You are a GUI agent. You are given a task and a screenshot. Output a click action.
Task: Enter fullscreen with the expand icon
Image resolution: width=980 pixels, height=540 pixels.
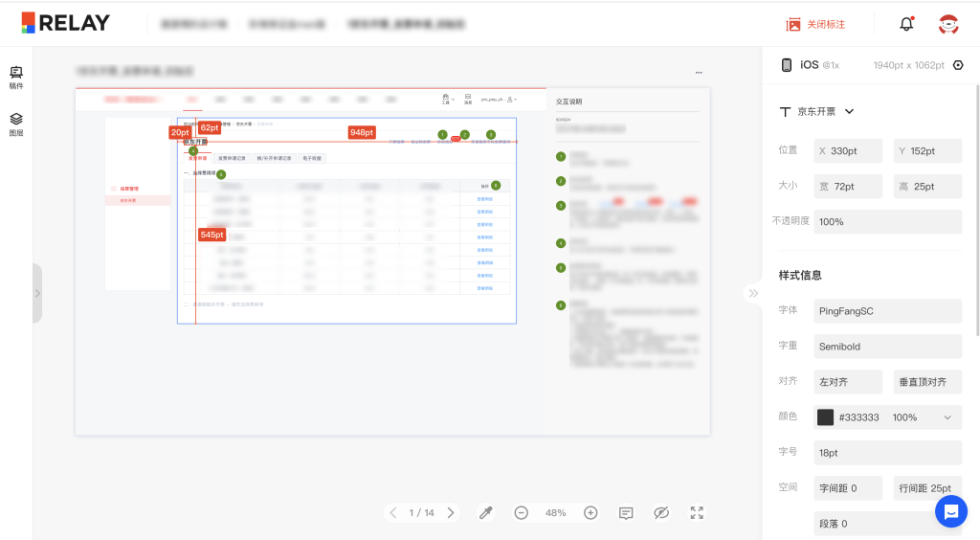(x=697, y=513)
